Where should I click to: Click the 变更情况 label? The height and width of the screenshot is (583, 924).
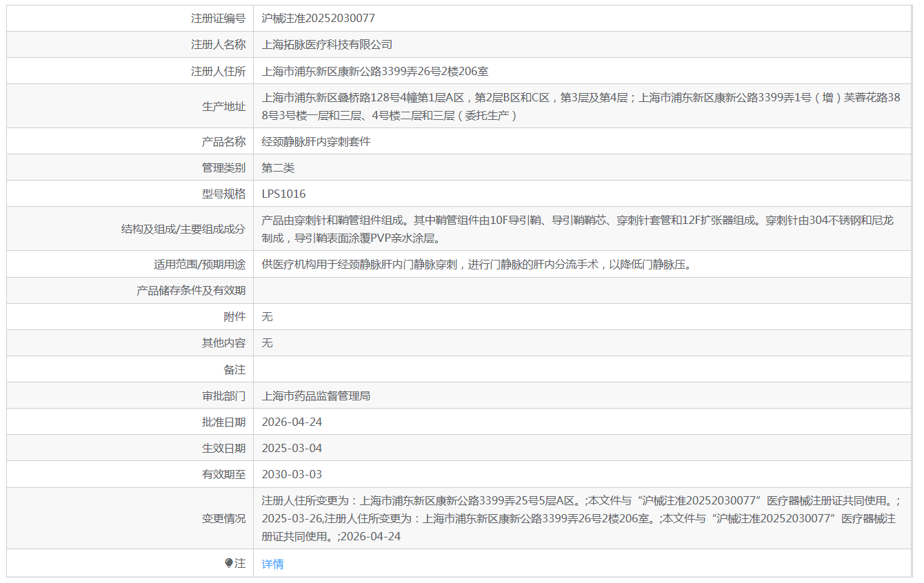click(223, 519)
